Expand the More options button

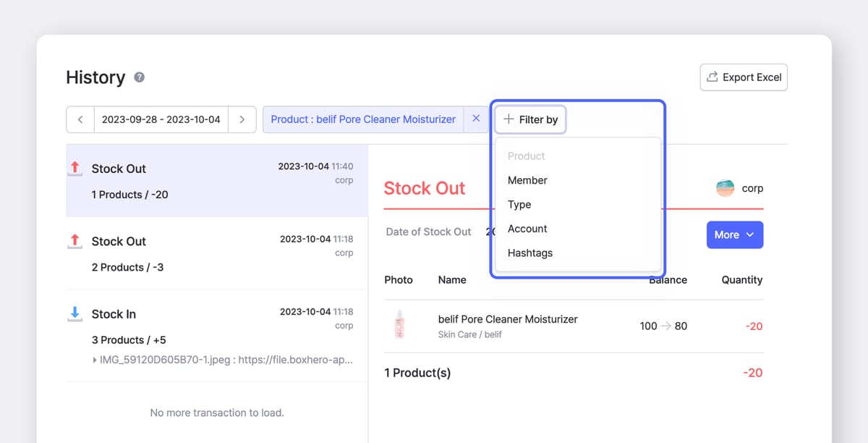click(x=734, y=235)
